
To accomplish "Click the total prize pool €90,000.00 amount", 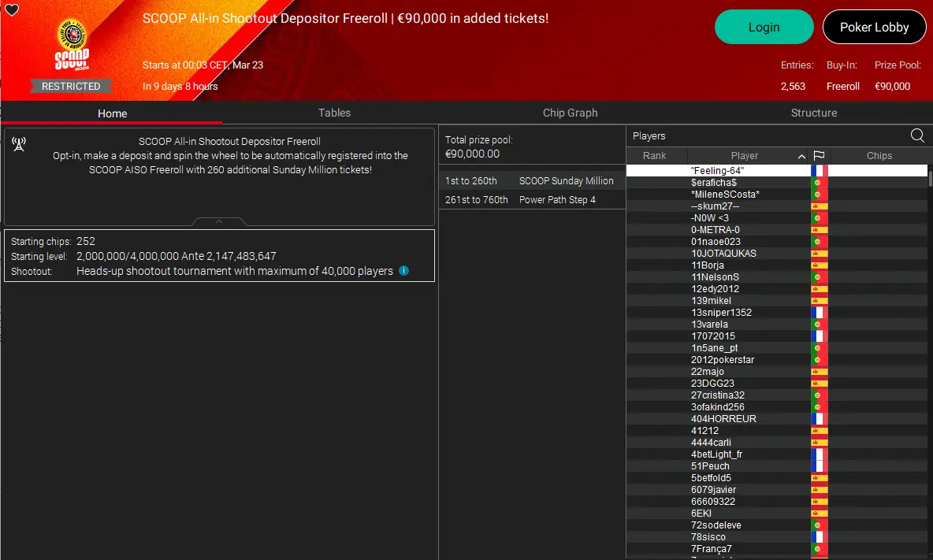I will [x=473, y=154].
